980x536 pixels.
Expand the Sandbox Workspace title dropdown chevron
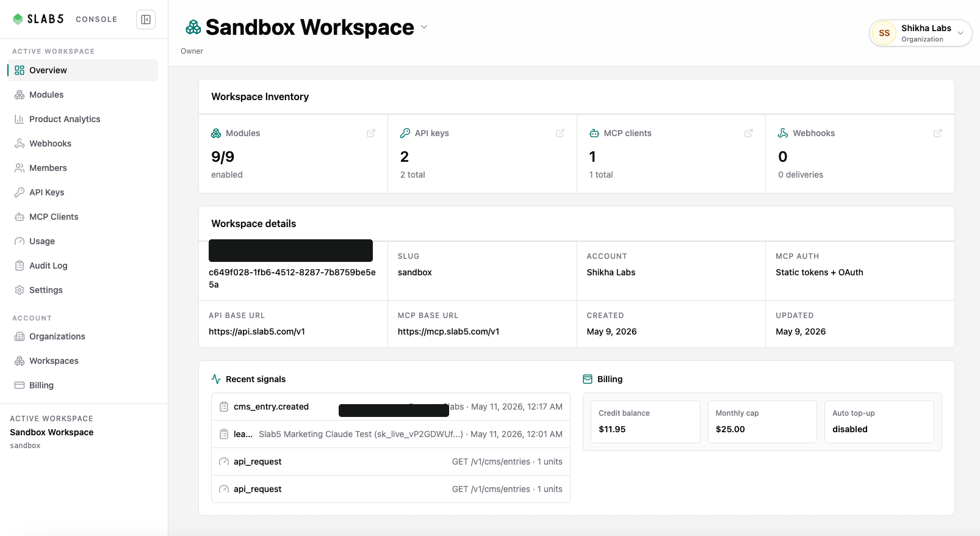pos(424,27)
